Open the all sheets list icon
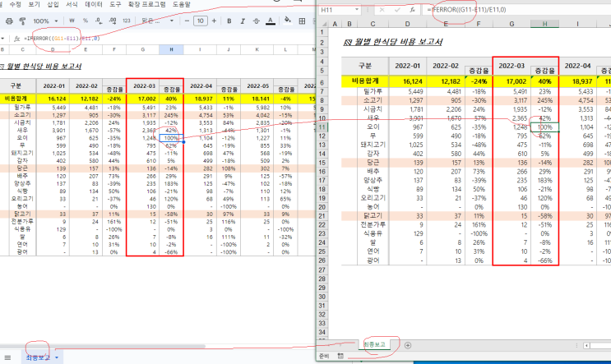Screen dimensions: 611x364 tap(7, 357)
